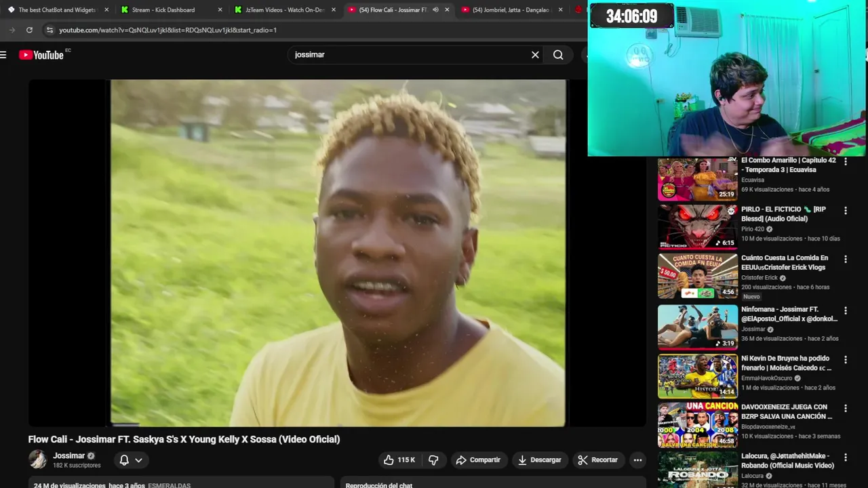The image size is (868, 488).
Task: Open options menu for Ni Kevin De Bruyne video
Action: tap(845, 359)
